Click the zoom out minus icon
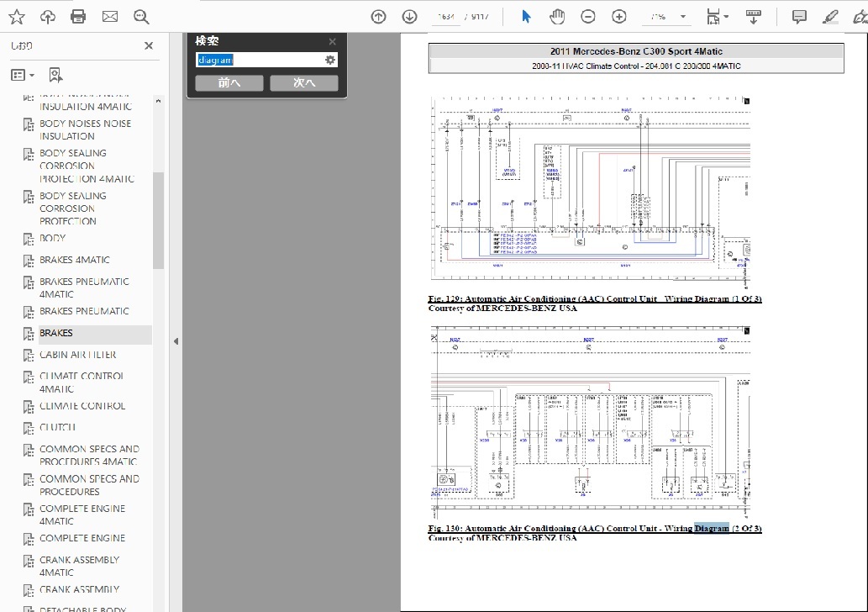868x612 pixels. (x=588, y=17)
